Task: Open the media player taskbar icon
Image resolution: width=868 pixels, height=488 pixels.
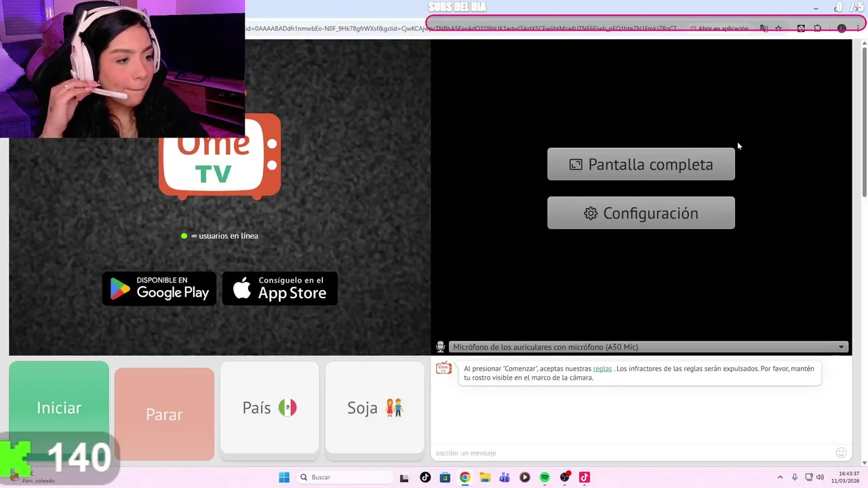Action: (x=525, y=477)
